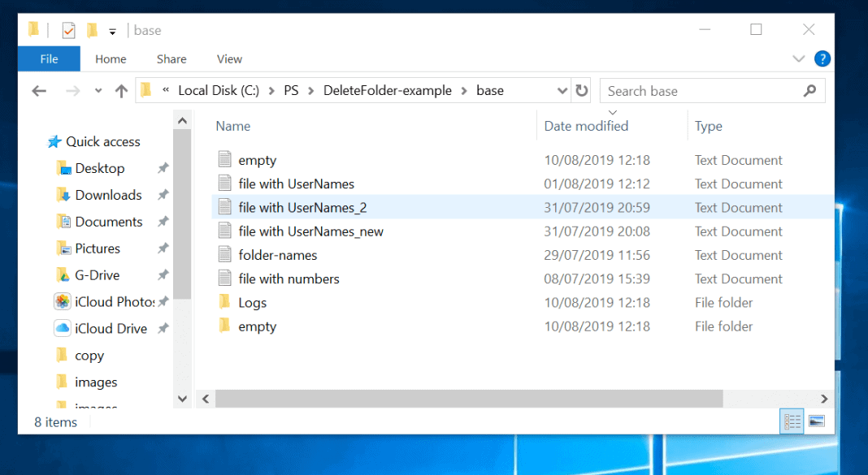Click the navigation pane scroll up arrow
This screenshot has width=868, height=475.
pos(182,120)
